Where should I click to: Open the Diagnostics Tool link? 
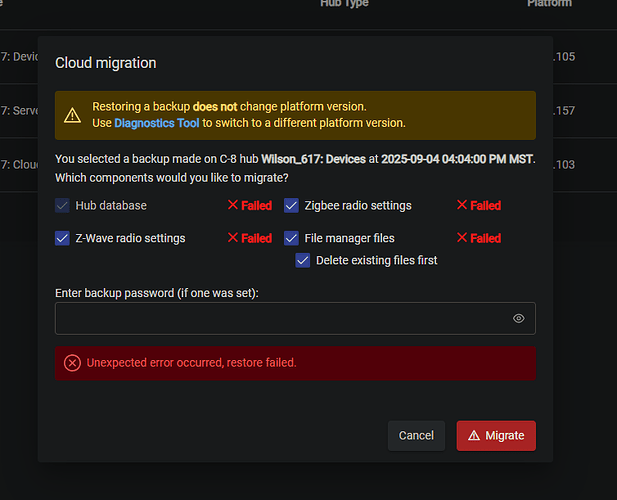156,123
